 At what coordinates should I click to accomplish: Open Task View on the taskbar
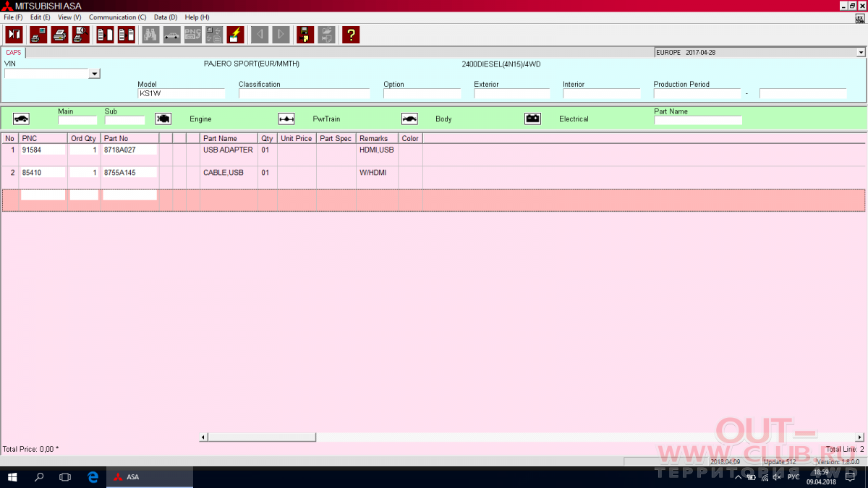[x=65, y=477]
